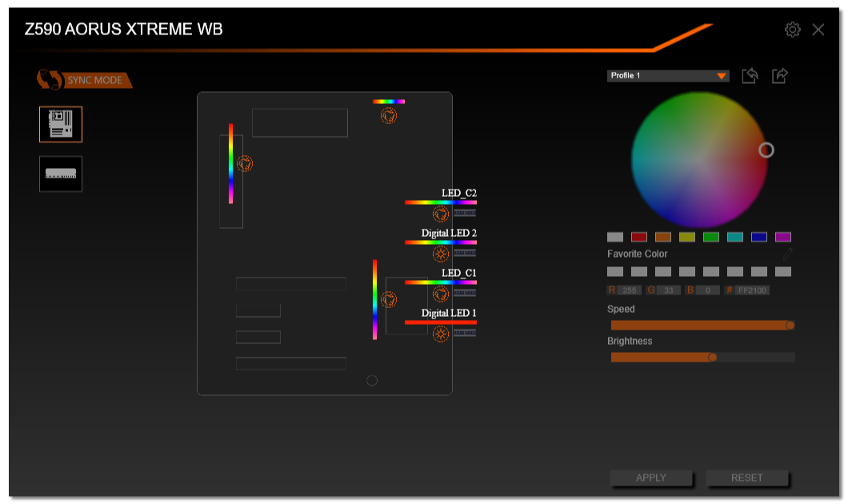
Task: Click the export profile icon
Action: pyautogui.click(x=779, y=76)
